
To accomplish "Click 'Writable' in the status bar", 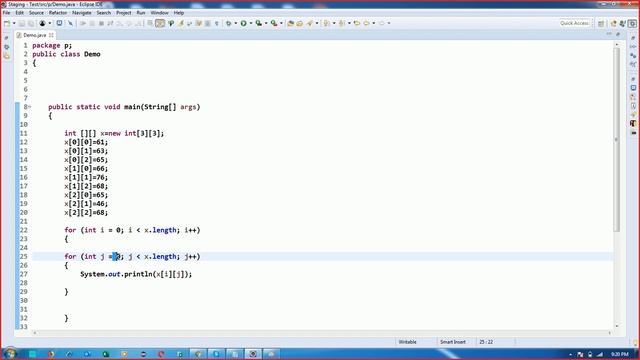I will 407,342.
